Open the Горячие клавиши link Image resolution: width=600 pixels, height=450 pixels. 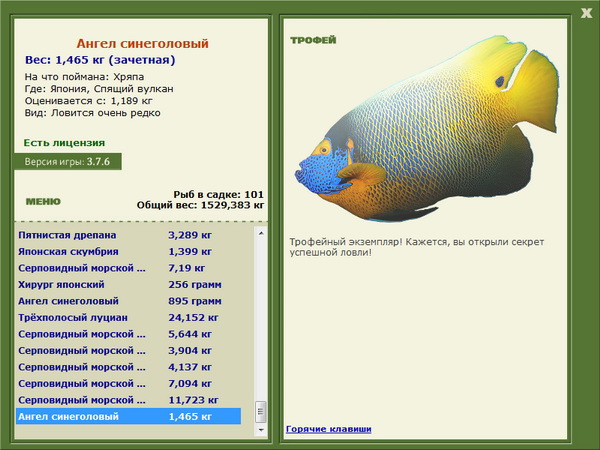(328, 429)
